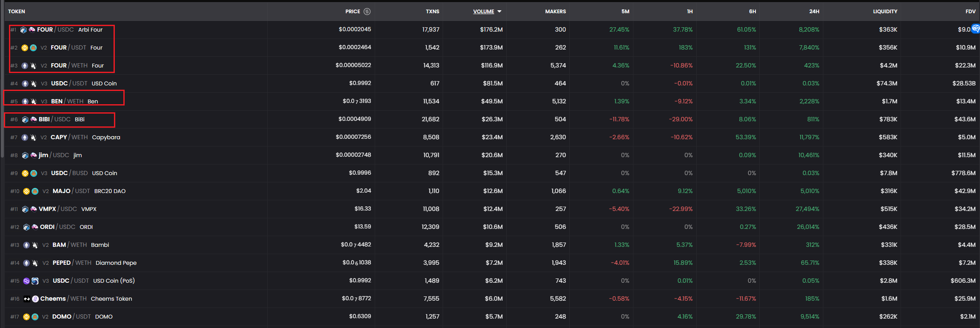Sort the table by MAKERS column

click(x=555, y=12)
